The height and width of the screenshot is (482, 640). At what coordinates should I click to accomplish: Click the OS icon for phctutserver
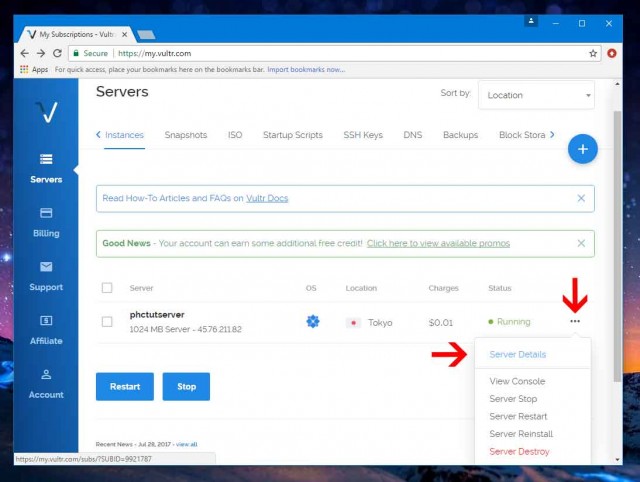[313, 322]
